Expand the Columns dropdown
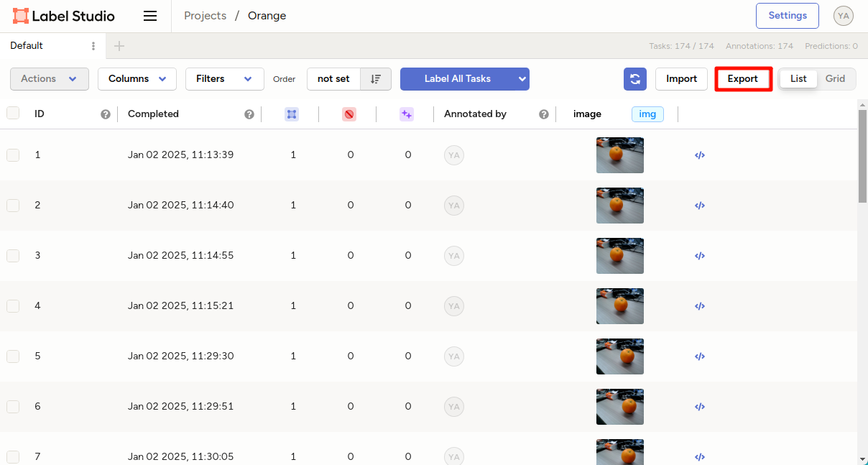Image resolution: width=868 pixels, height=465 pixels. pyautogui.click(x=137, y=79)
